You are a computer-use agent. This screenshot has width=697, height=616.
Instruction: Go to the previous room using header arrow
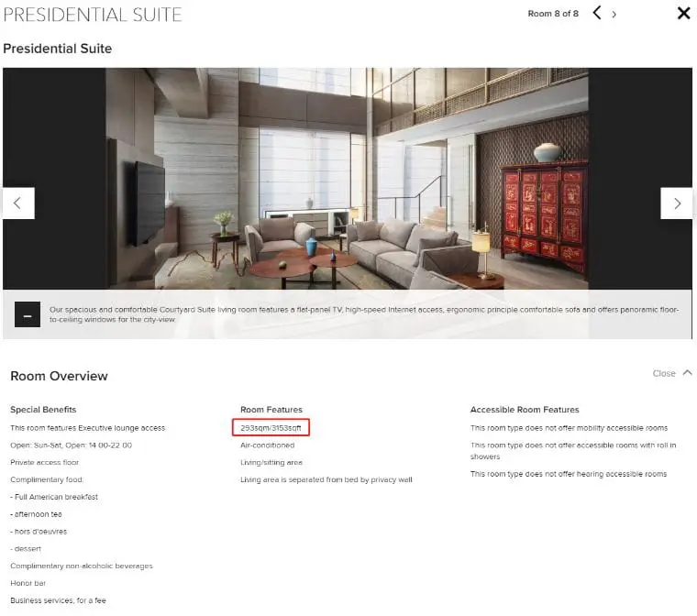[597, 13]
